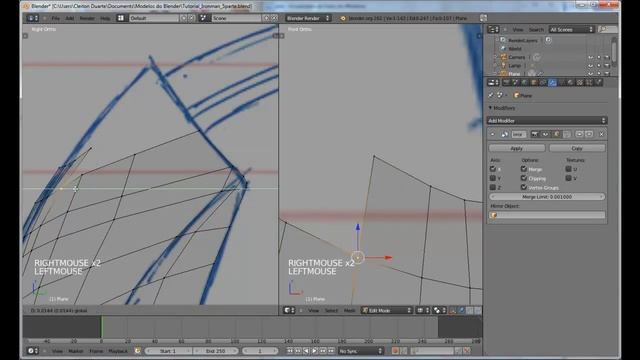Open the info editor type selector

click(32, 18)
